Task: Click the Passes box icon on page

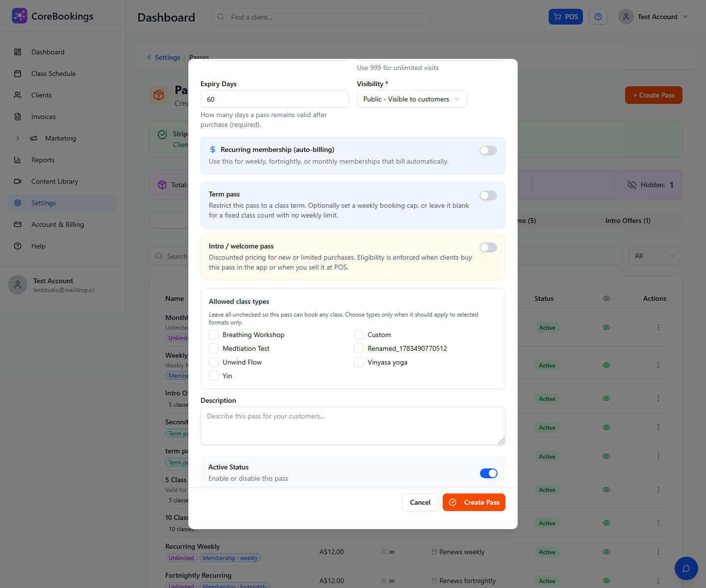Action: point(159,95)
